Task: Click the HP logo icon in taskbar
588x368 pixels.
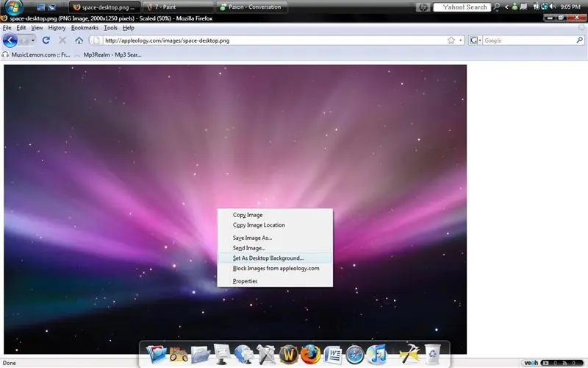Action: (x=423, y=7)
